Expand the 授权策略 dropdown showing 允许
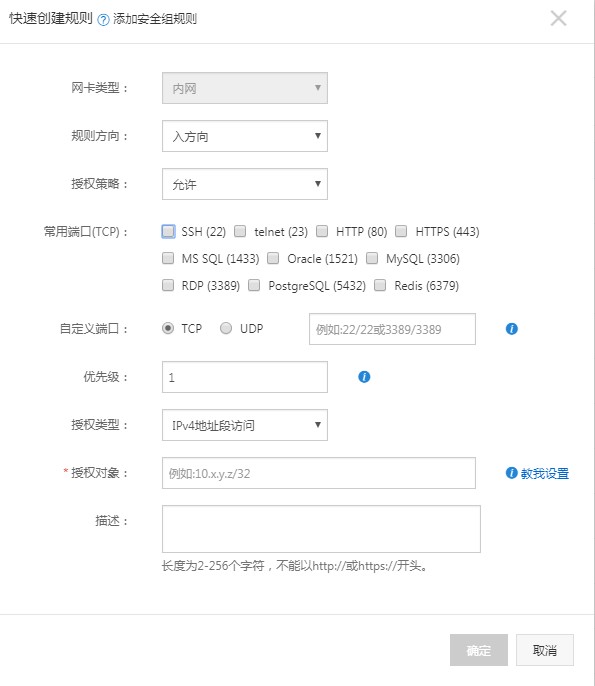 point(245,184)
